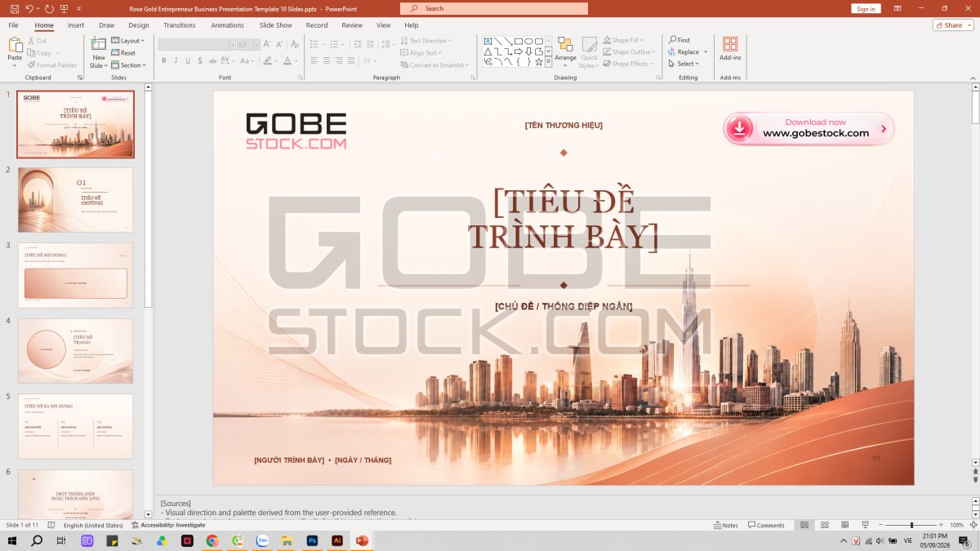The image size is (980, 551).
Task: Toggle Strikethrough formatting
Action: tap(212, 60)
